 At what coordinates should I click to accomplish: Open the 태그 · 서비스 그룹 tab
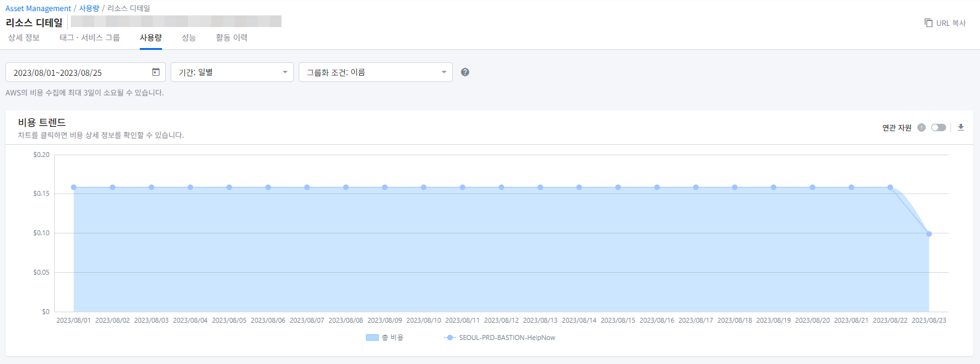click(x=90, y=38)
